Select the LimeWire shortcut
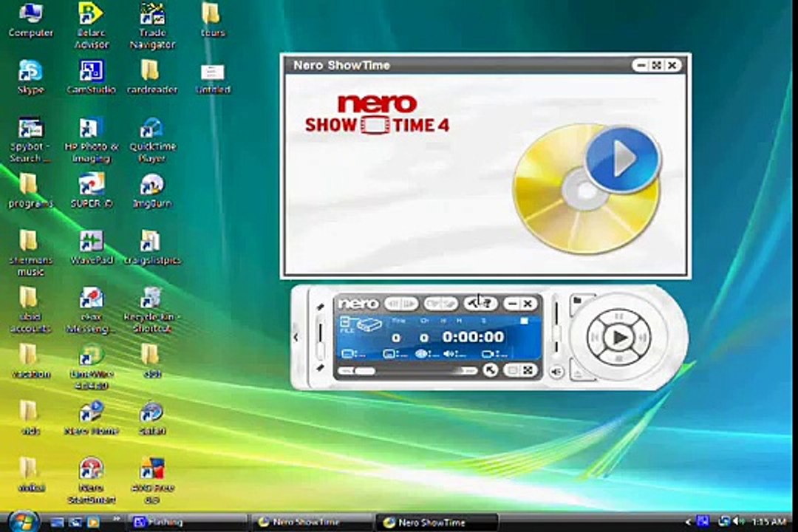 click(92, 366)
